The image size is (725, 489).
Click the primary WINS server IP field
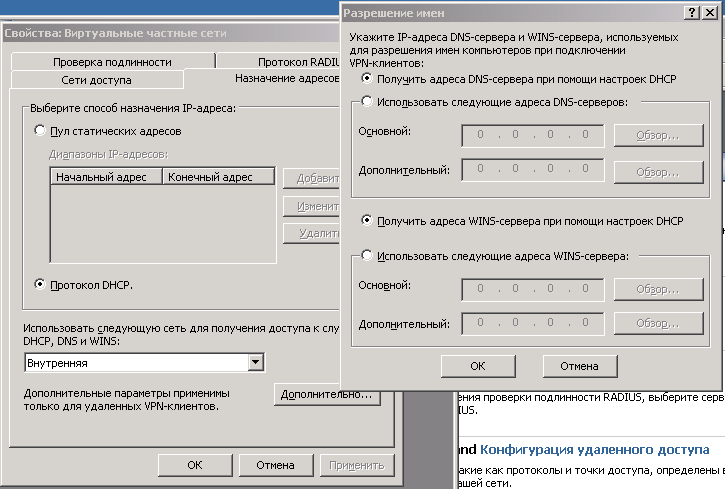[x=533, y=289]
